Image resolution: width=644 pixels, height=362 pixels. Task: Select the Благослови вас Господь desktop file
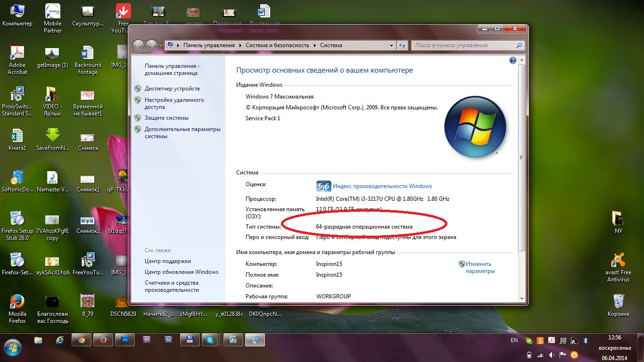(x=53, y=309)
